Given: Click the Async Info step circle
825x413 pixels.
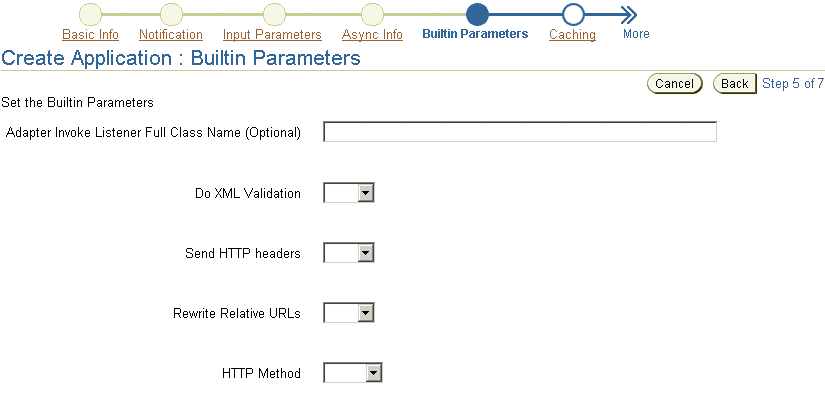Looking at the screenshot, I should click(x=372, y=15).
